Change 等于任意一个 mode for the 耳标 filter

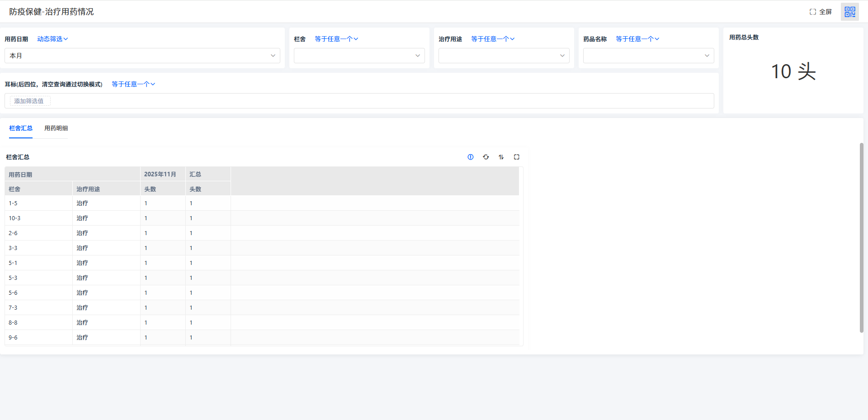[133, 84]
